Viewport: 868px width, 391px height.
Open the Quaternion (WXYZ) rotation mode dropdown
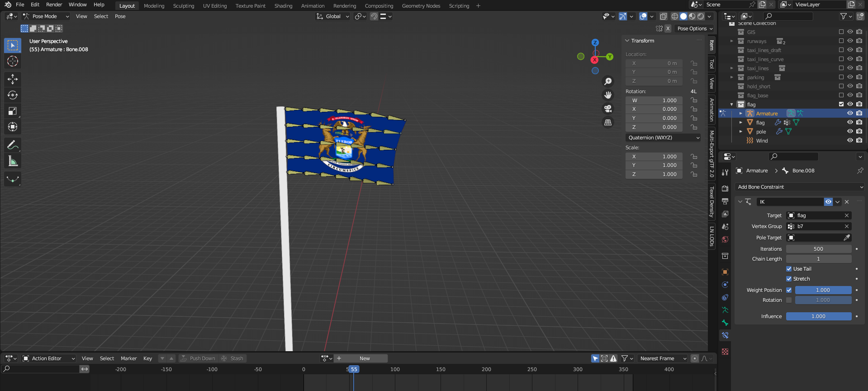tap(664, 138)
